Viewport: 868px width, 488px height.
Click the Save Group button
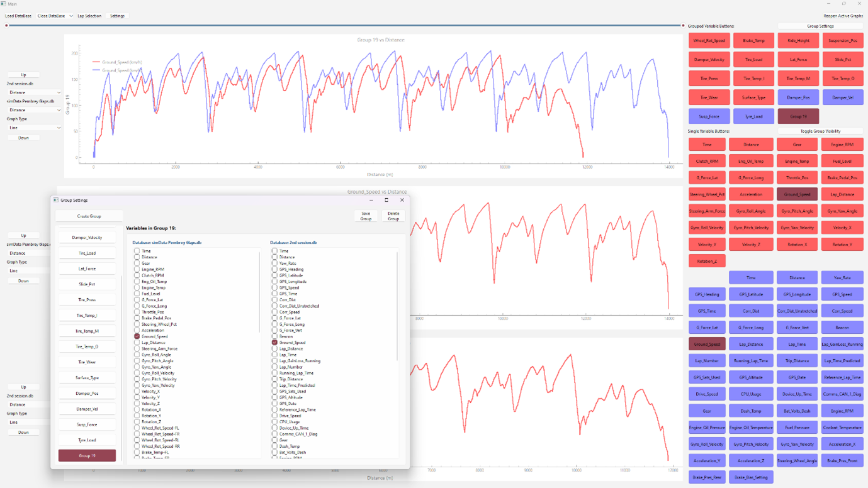(x=366, y=216)
